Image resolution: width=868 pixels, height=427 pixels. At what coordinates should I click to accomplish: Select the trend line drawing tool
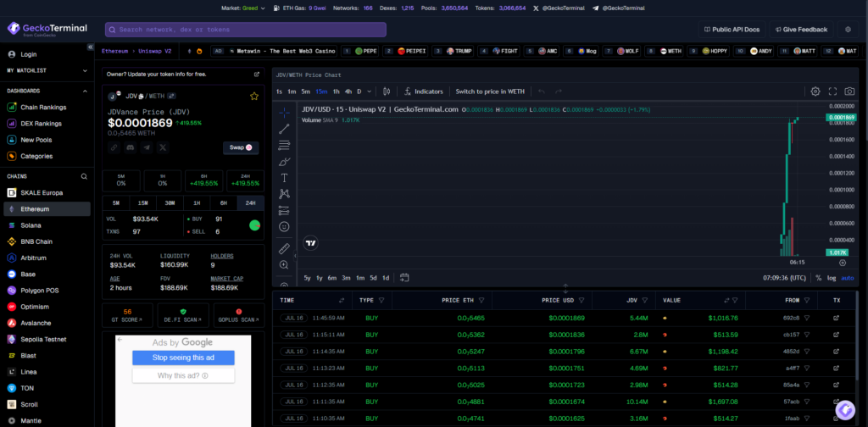(x=284, y=129)
